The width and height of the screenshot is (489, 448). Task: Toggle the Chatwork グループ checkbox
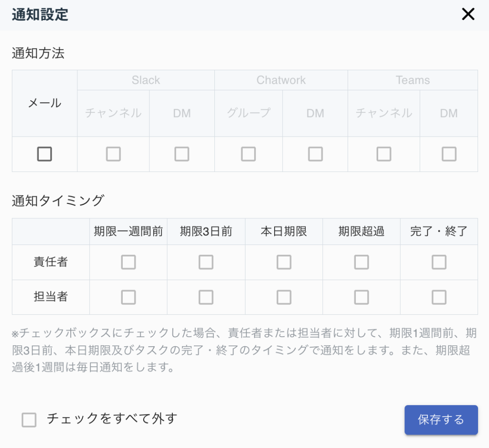click(x=248, y=154)
